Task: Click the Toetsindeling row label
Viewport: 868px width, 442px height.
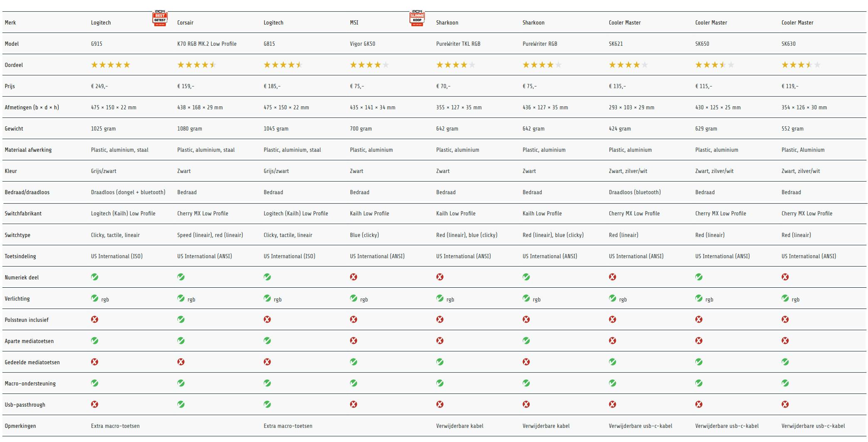Action: 20,256
